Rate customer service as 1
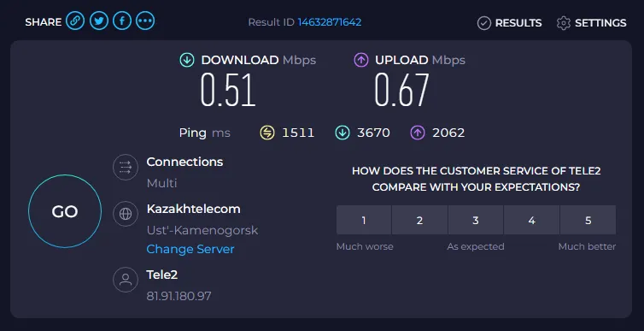Viewport: 644px width, 331px height. coord(364,221)
